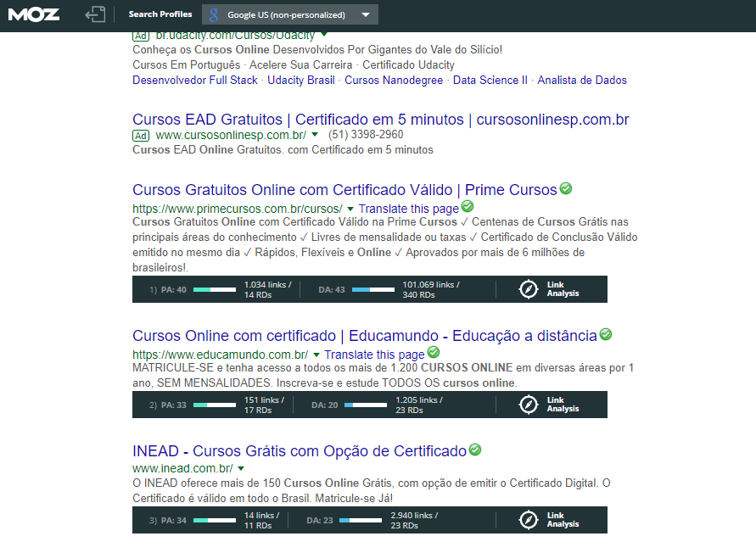Click the DA: 23 progress bar

(x=361, y=520)
